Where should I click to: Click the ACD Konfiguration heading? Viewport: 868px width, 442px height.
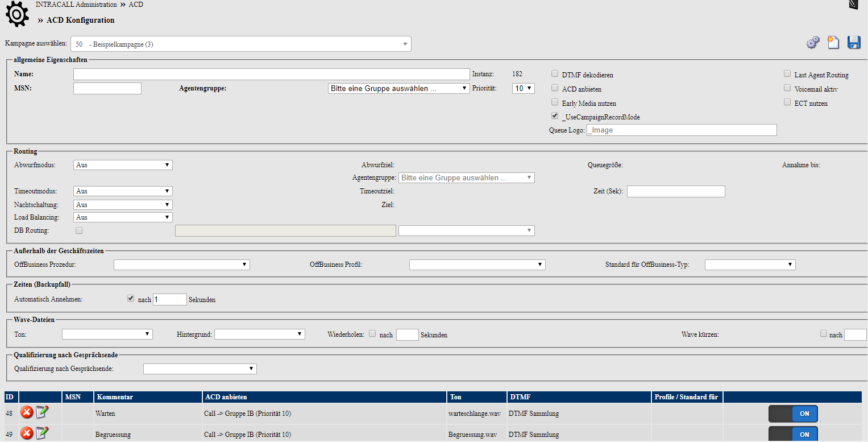80,20
